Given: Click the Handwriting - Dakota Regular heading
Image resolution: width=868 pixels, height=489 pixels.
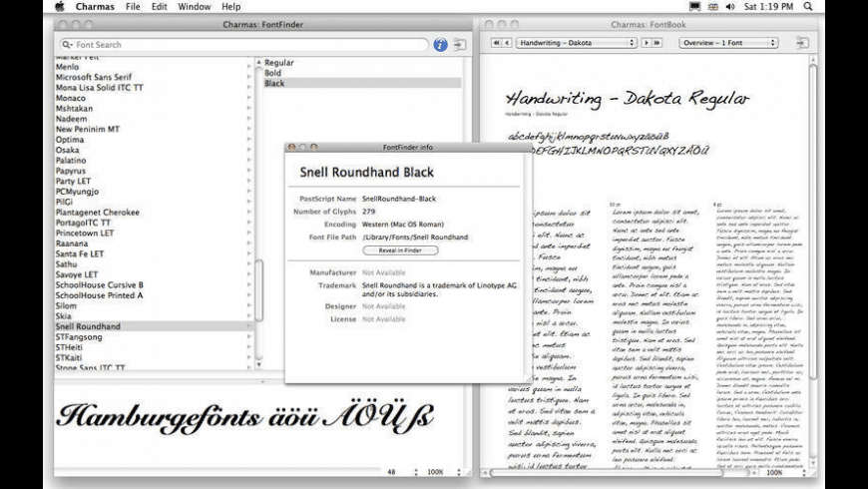Looking at the screenshot, I should tap(628, 99).
